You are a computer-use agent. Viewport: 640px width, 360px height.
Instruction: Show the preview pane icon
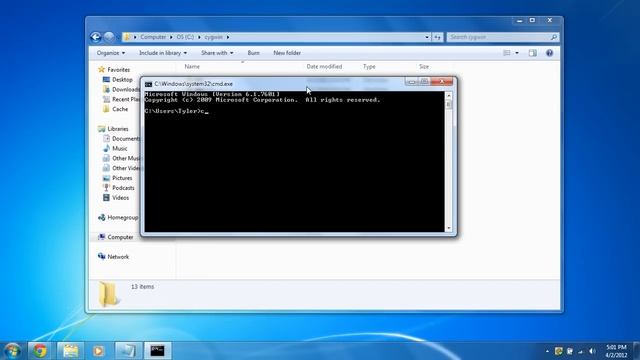pos(533,53)
